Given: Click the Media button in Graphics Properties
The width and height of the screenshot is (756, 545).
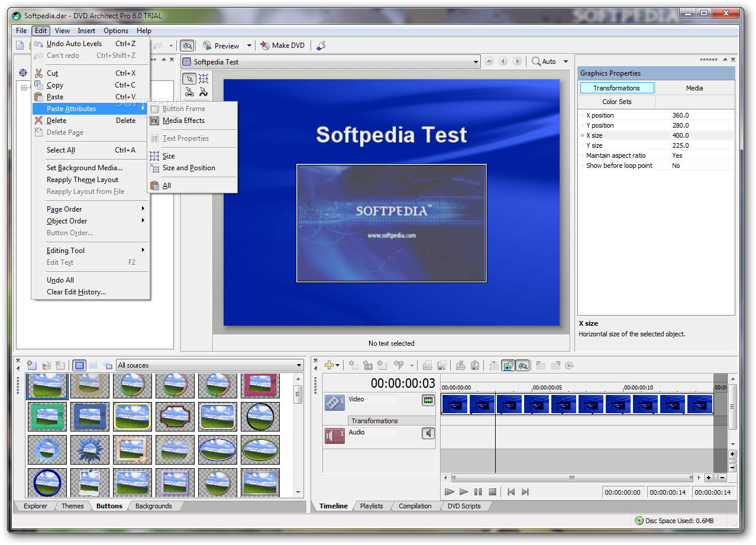Looking at the screenshot, I should 694,88.
